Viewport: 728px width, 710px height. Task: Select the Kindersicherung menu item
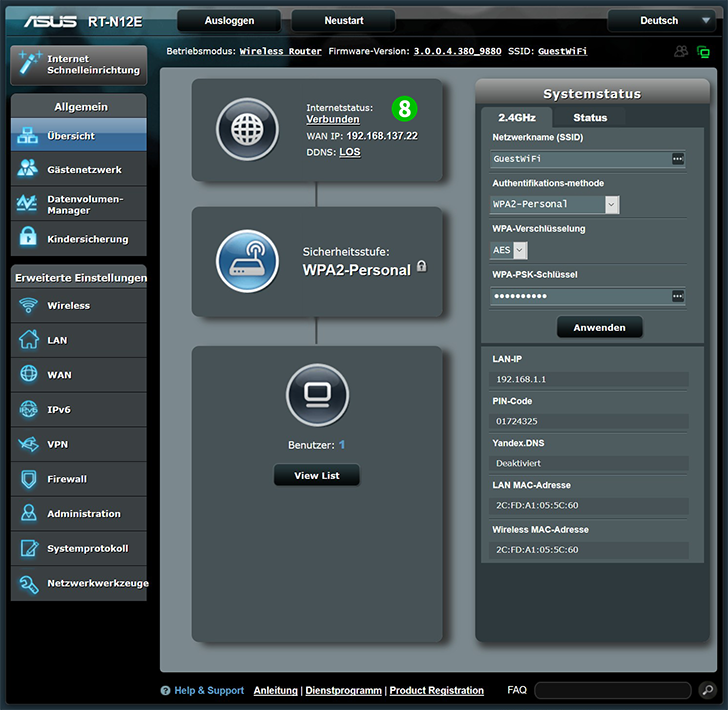pos(79,238)
